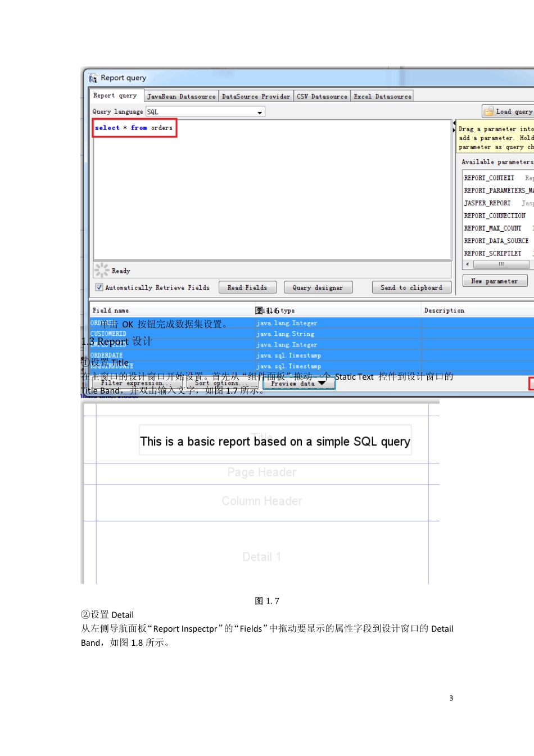Select the static text in Title band

[275, 441]
